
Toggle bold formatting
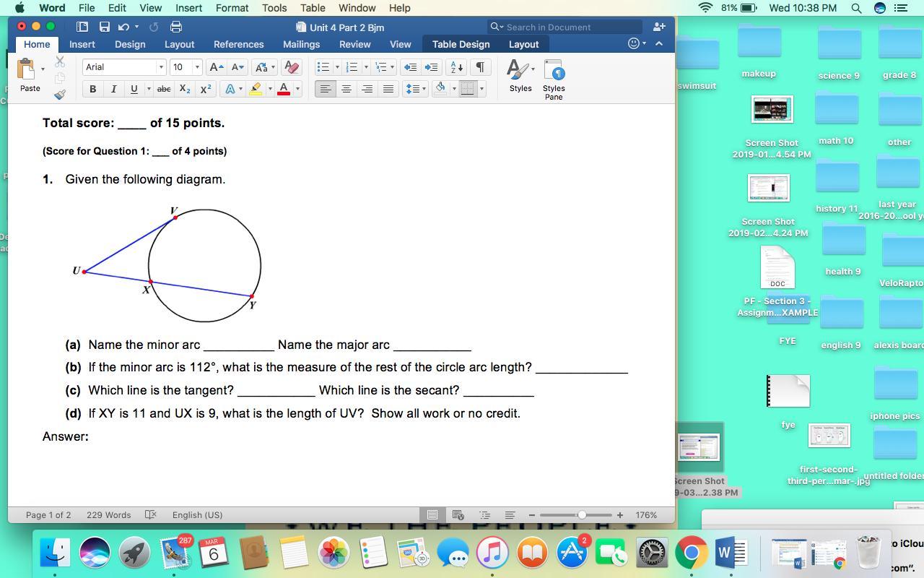[92, 89]
